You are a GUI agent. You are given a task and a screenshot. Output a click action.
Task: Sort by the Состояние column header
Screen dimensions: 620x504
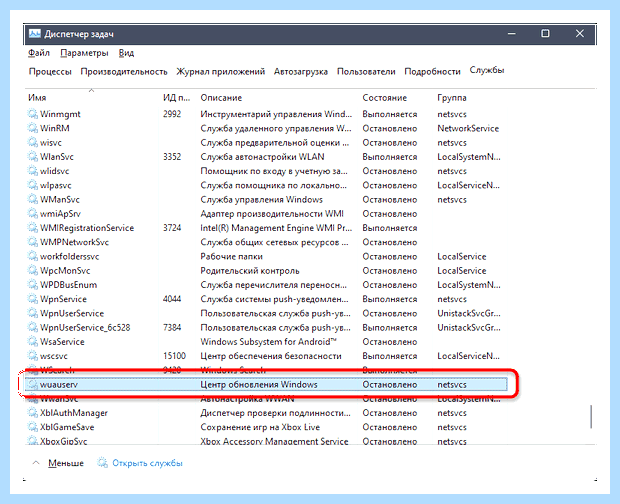point(384,98)
